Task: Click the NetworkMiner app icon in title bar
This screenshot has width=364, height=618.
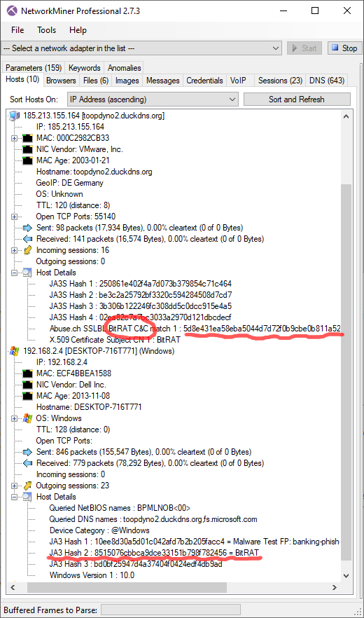Action: (x=12, y=11)
